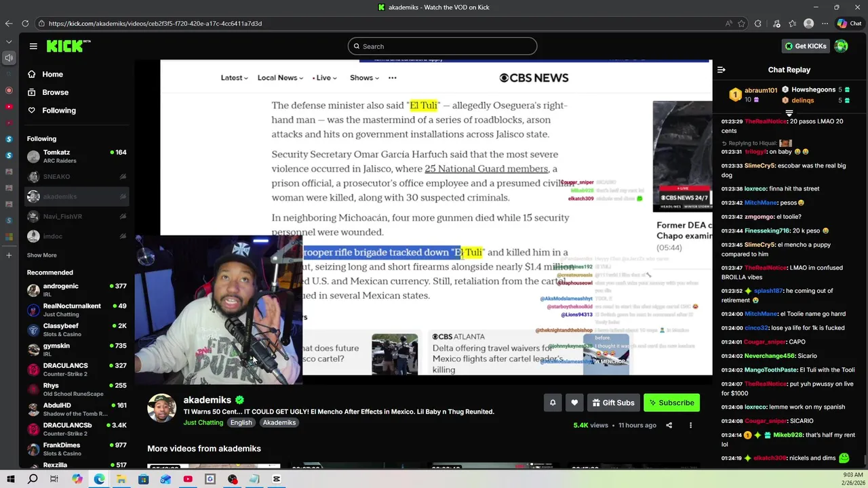
Task: Open the video's three-dot options menu
Action: (x=690, y=425)
